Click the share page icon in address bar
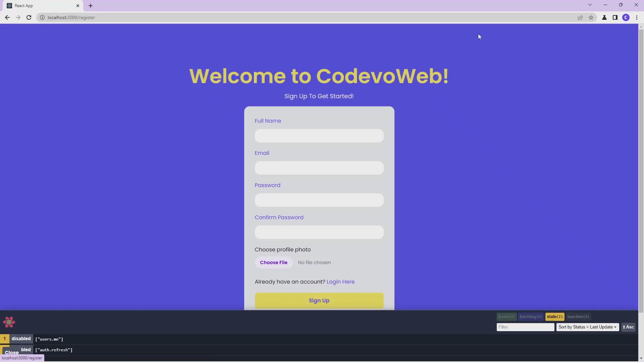The height and width of the screenshot is (362, 644). (x=580, y=17)
